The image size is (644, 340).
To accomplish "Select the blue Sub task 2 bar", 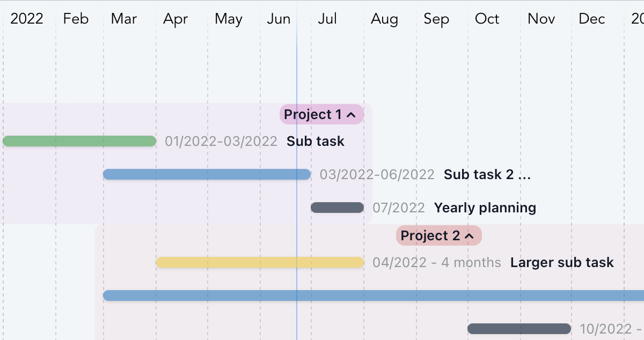I will pos(207,174).
